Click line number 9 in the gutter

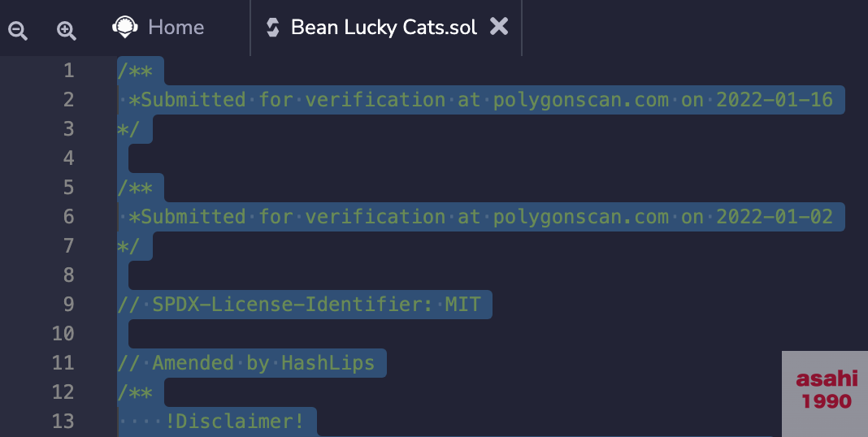pos(68,305)
